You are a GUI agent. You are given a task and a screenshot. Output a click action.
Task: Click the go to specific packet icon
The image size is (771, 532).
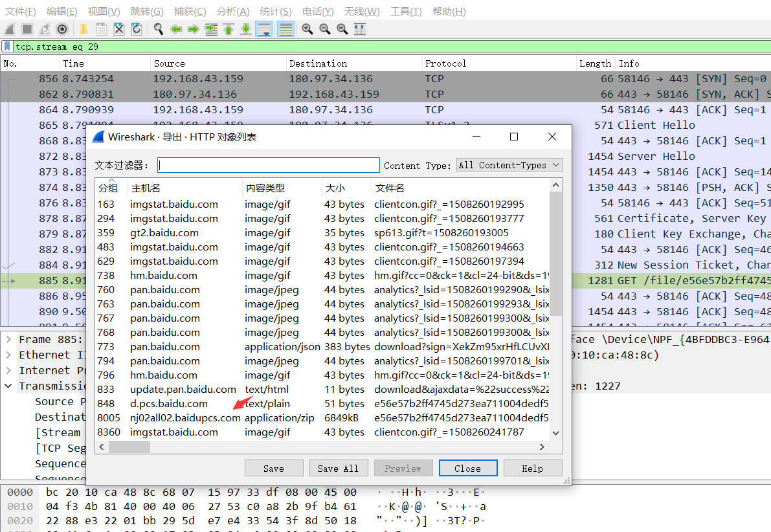[x=211, y=30]
